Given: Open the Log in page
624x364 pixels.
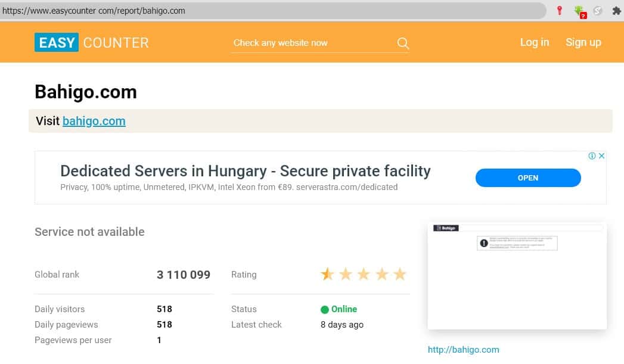Looking at the screenshot, I should point(534,42).
